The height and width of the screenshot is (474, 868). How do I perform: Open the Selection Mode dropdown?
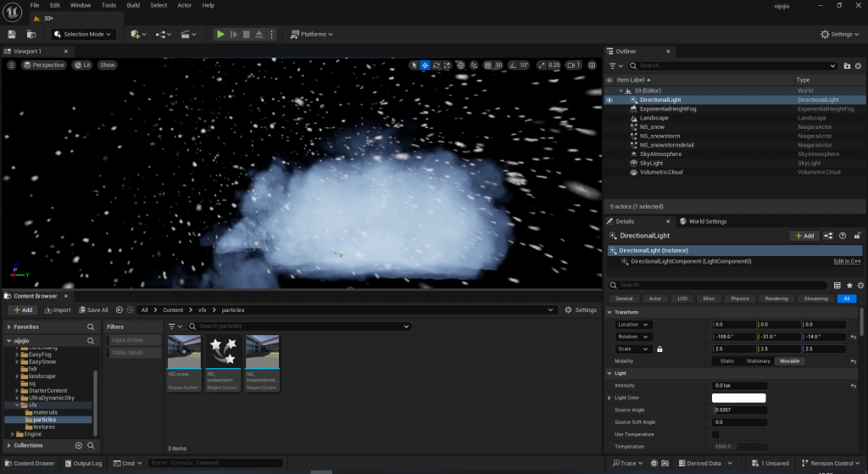(83, 34)
